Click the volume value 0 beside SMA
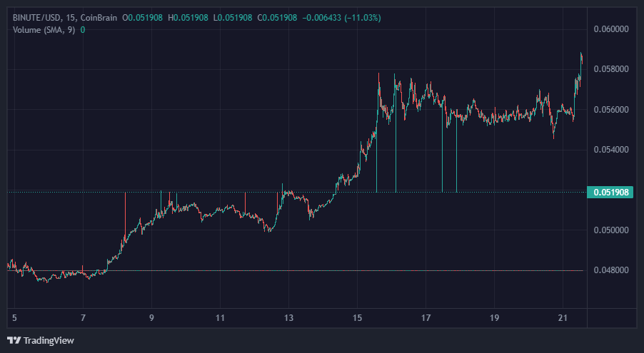Viewport: 644px width, 353px height. point(83,29)
